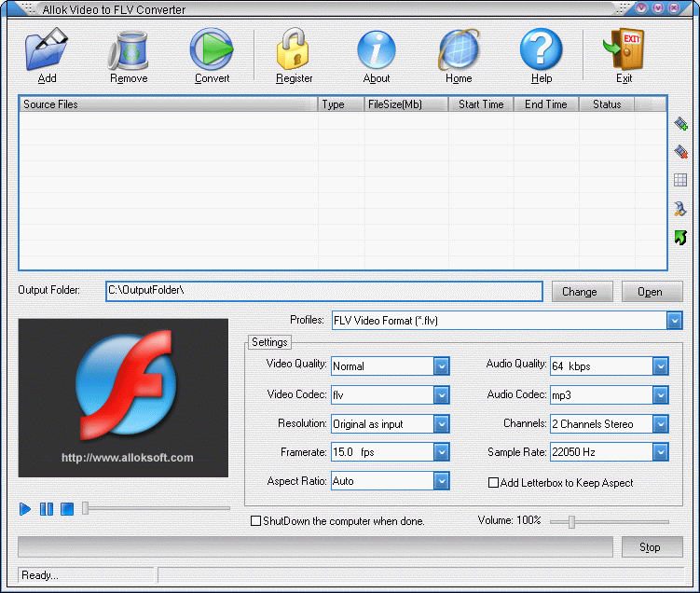Click the Remove trash can icon
This screenshot has height=593, width=700.
coord(129,50)
